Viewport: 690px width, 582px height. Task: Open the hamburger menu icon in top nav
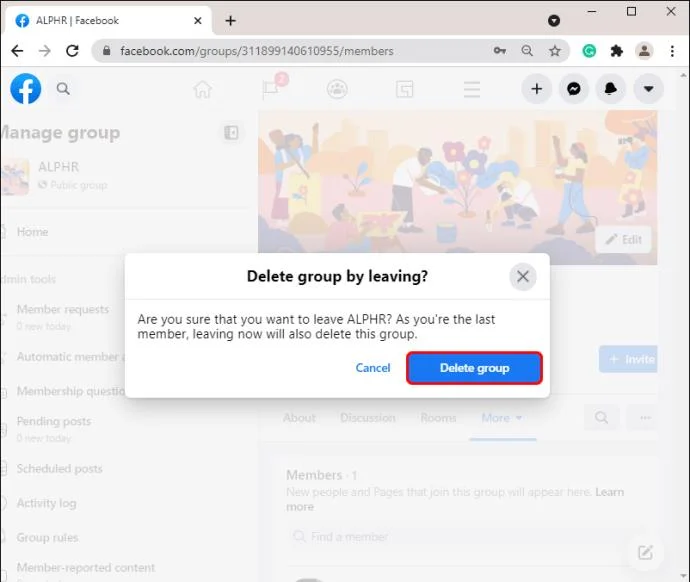pos(472,89)
